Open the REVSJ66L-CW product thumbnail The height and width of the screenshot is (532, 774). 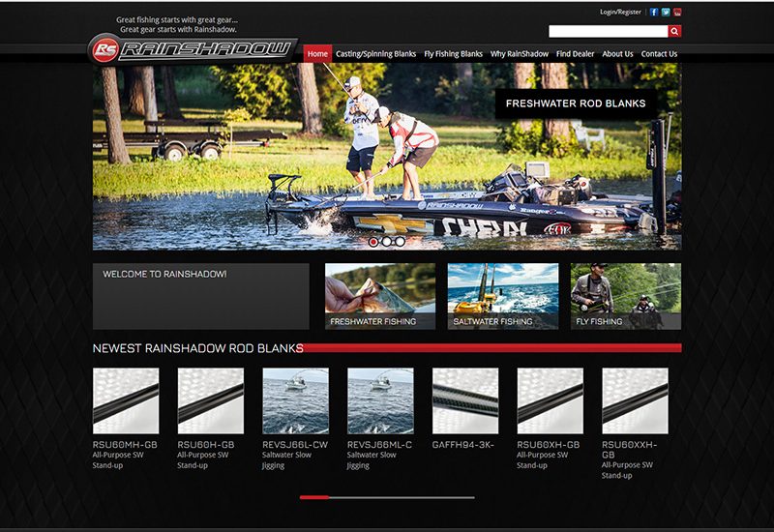coord(296,400)
